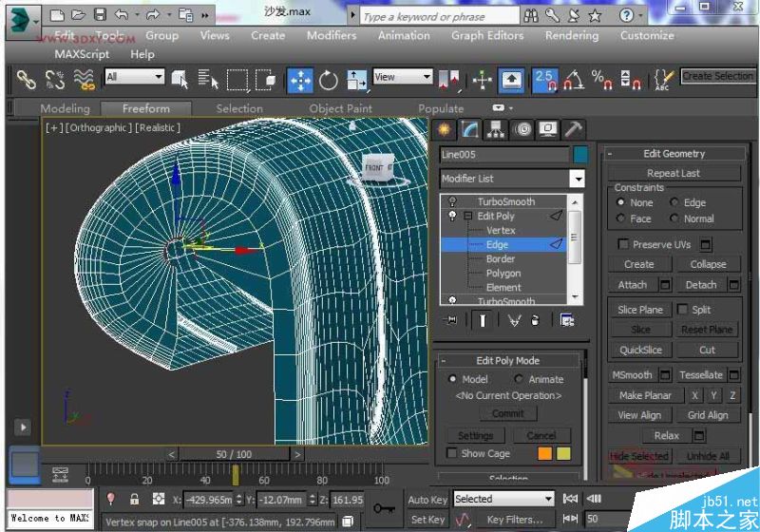Redo the last action
The image size is (760, 532).
(153, 15)
